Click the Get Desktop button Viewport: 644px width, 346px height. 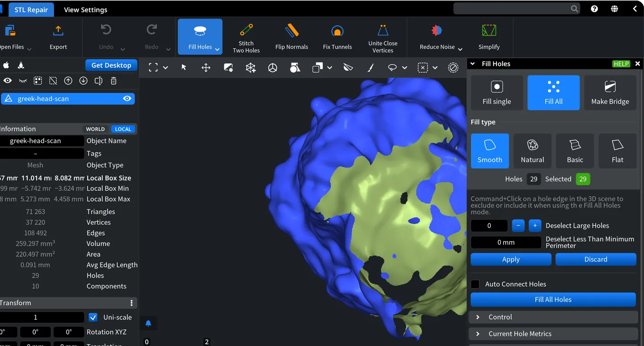point(111,65)
